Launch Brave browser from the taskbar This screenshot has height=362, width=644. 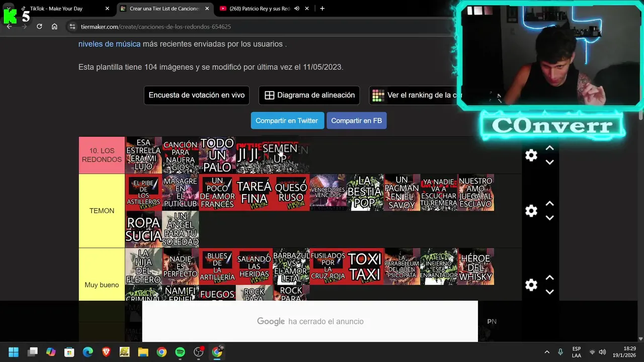106,352
